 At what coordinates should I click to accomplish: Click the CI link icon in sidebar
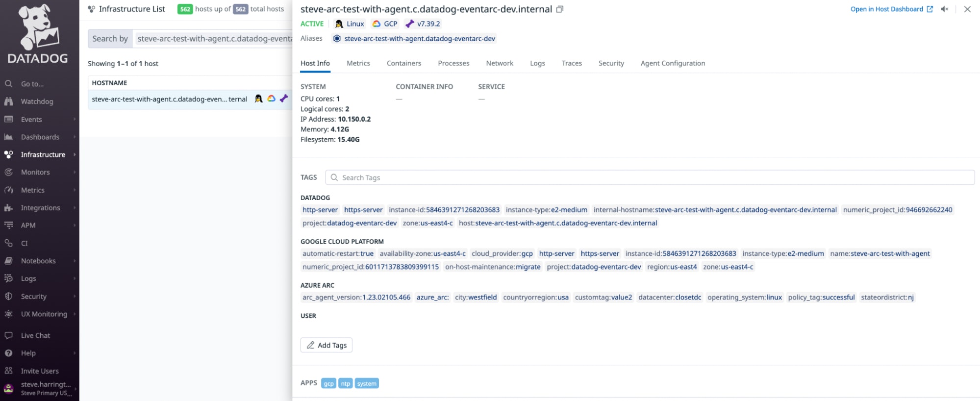[8, 243]
